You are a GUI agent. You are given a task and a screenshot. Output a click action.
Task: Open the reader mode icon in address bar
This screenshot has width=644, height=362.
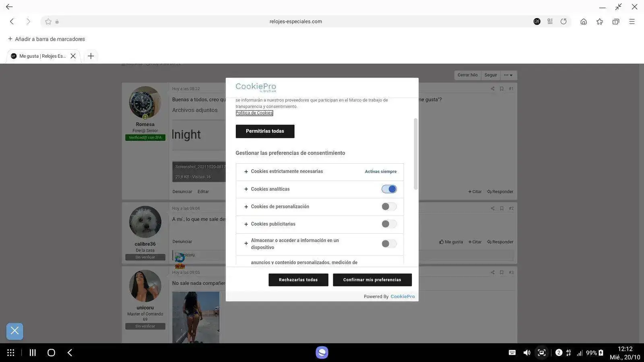click(550, 21)
